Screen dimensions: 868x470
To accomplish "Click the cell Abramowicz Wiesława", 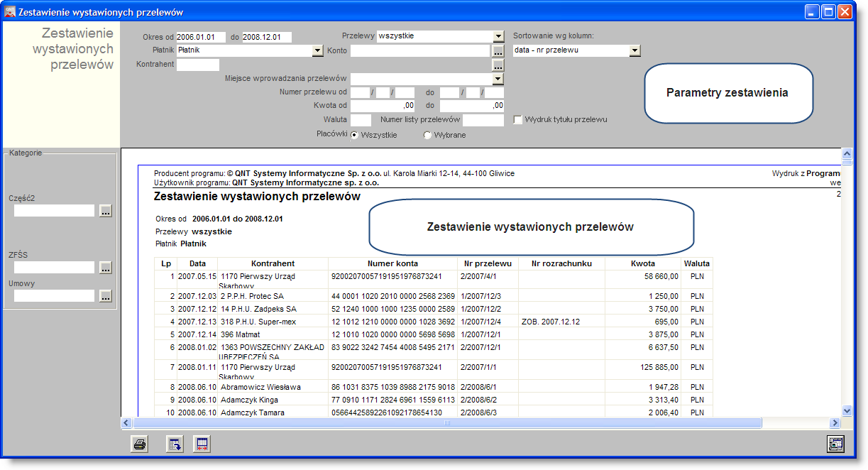I will click(260, 387).
